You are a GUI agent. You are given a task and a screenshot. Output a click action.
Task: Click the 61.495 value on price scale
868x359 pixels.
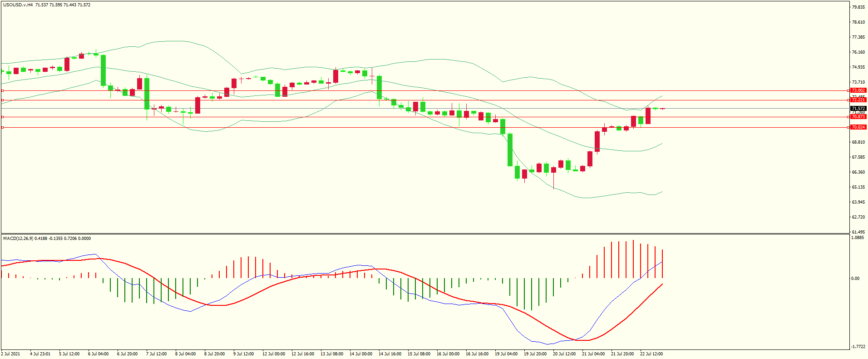[x=858, y=232]
